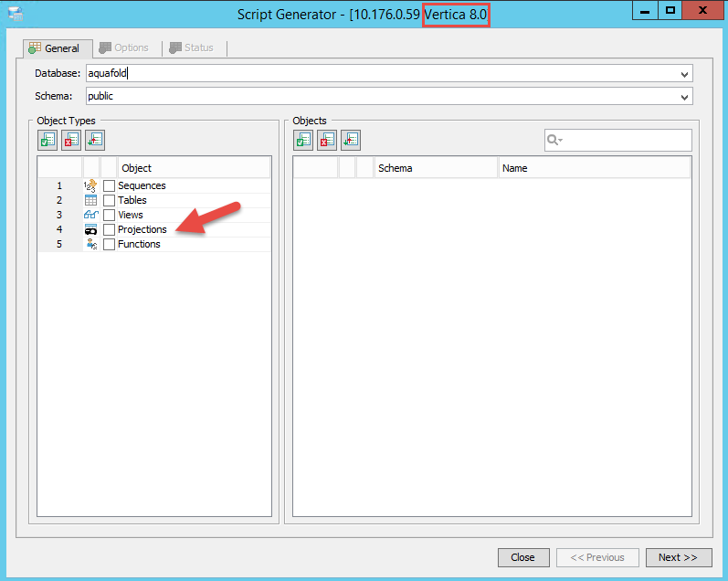Click the Database text field containing aquafold
This screenshot has width=728, height=581.
tap(389, 73)
